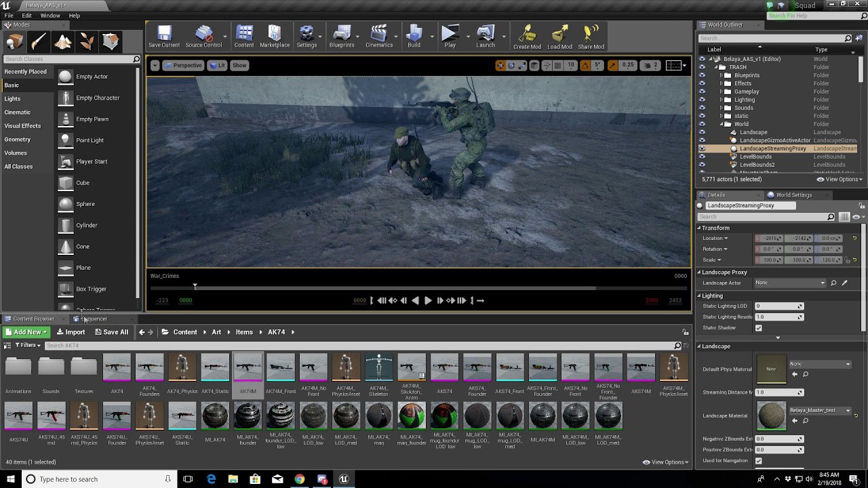Open the Help menu
This screenshot has width=868, height=488.
click(75, 15)
